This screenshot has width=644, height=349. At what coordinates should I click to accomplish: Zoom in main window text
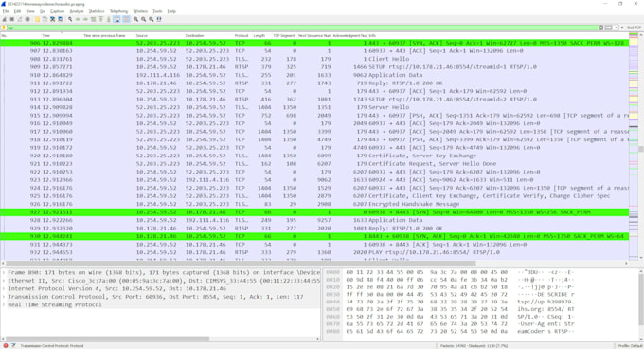(x=136, y=19)
